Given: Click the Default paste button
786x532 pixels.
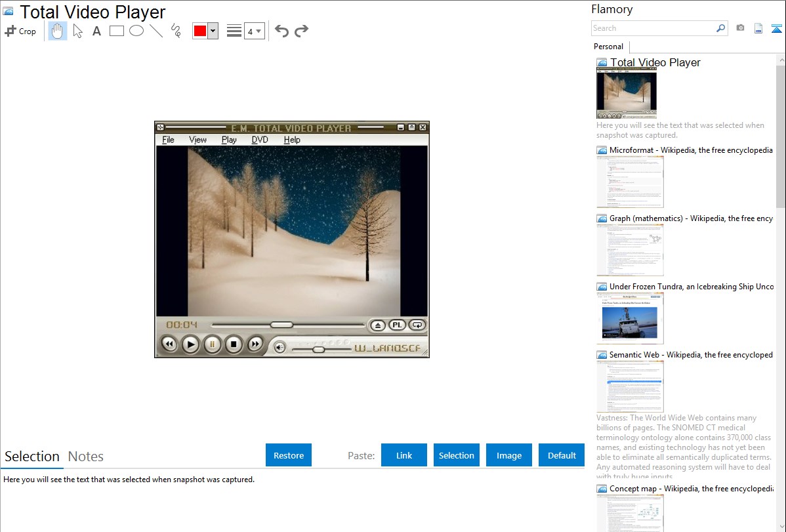Looking at the screenshot, I should pos(562,455).
